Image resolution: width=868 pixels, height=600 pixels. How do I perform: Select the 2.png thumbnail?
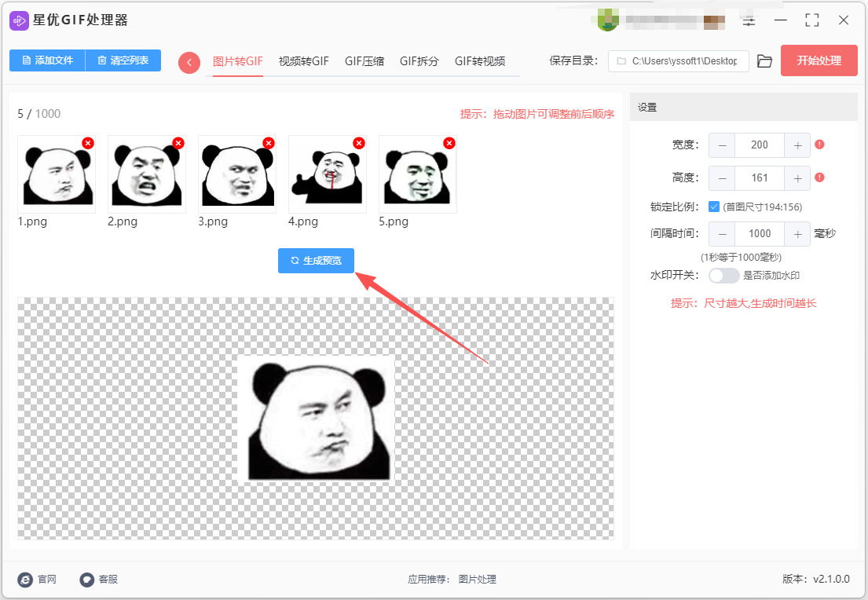click(x=147, y=174)
